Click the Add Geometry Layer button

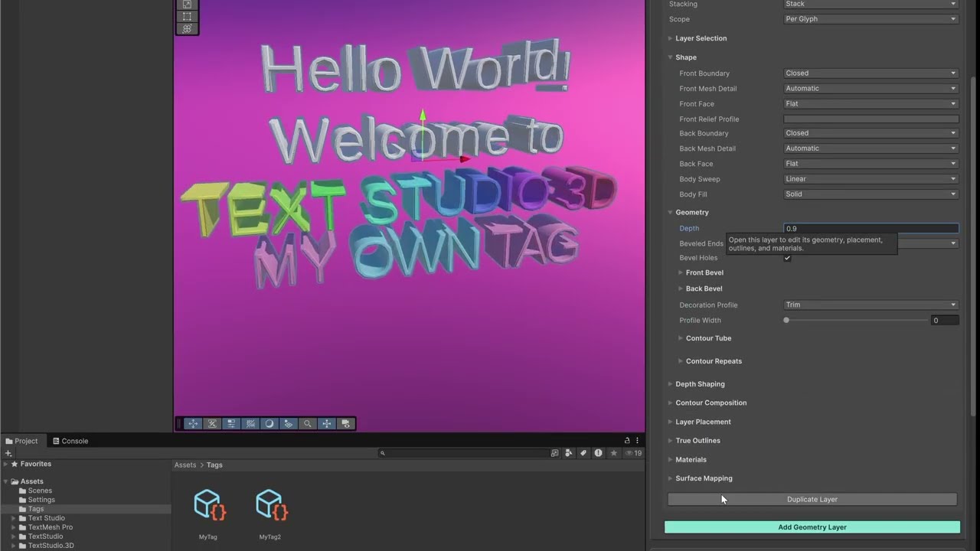[812, 527]
